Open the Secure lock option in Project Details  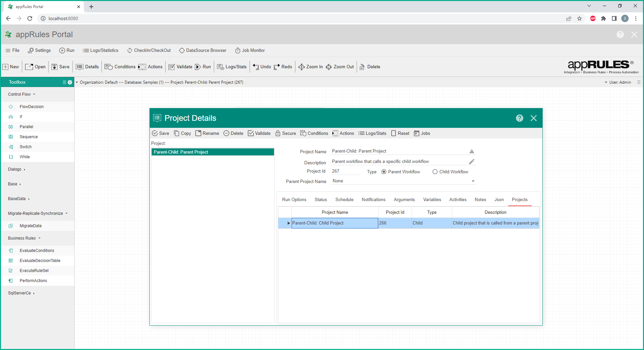278,133
